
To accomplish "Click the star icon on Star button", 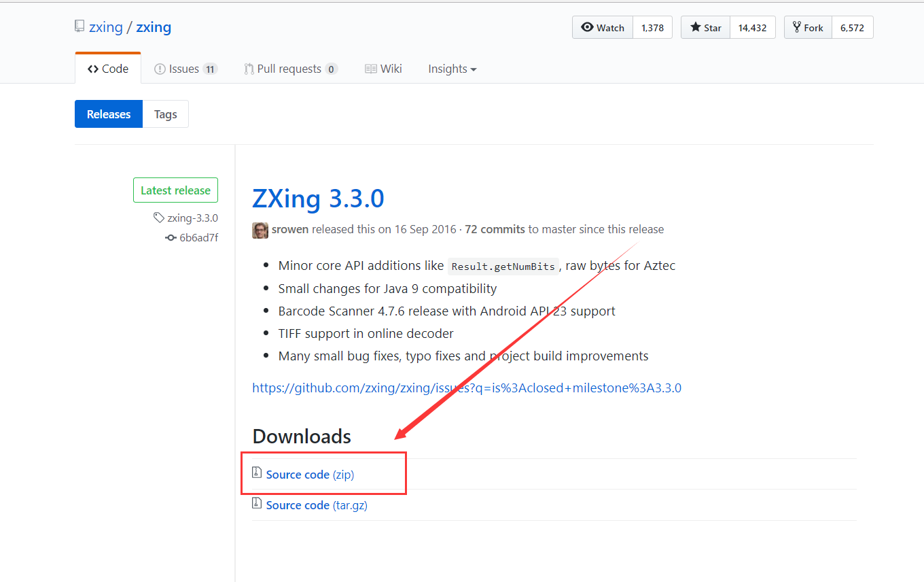I will (696, 27).
